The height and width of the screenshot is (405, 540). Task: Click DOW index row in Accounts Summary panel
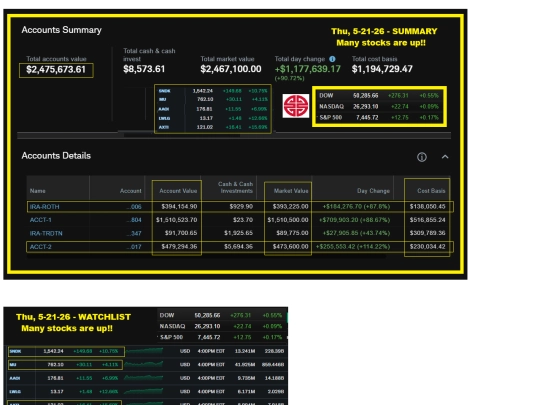[x=379, y=95]
